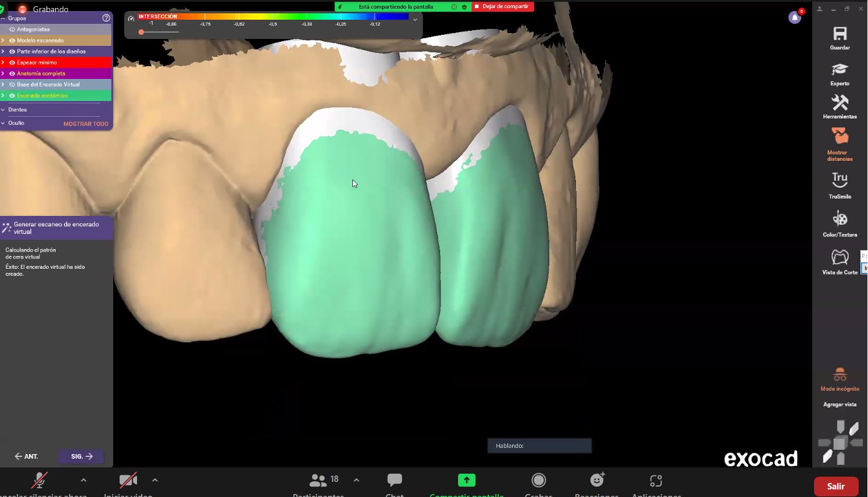Proceed with SIG. button
The image size is (868, 497).
tap(81, 456)
